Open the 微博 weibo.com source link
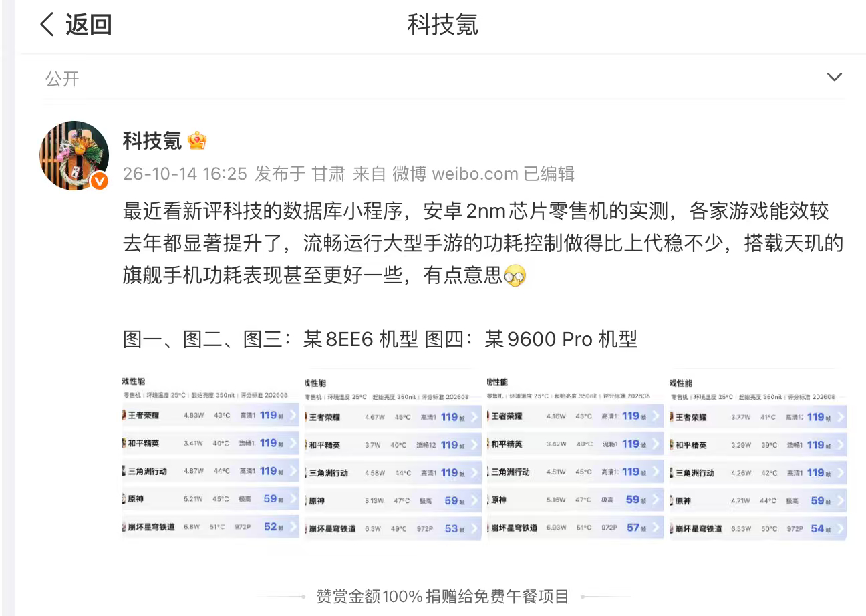This screenshot has height=616, width=866. (455, 174)
